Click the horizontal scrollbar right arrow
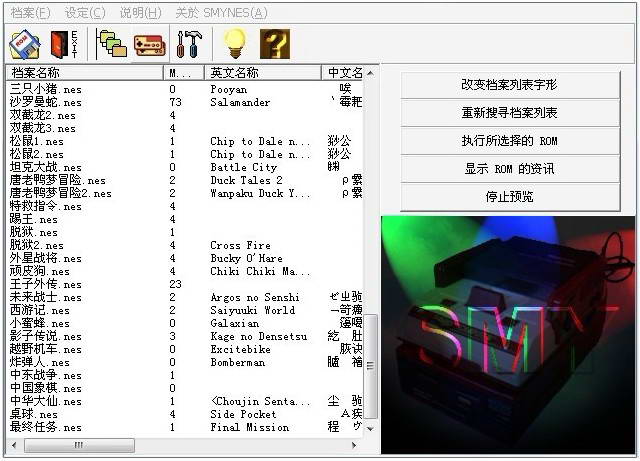The height and width of the screenshot is (461, 640). pos(353,445)
